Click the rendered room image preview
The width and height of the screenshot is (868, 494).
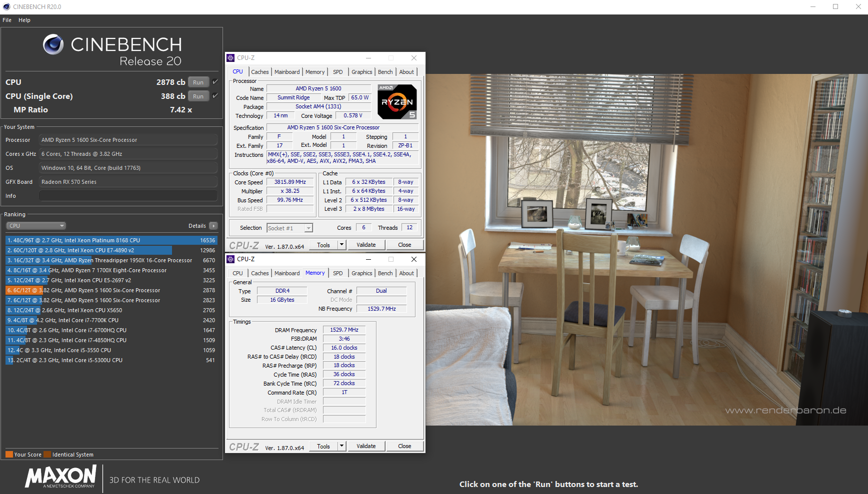click(x=646, y=250)
